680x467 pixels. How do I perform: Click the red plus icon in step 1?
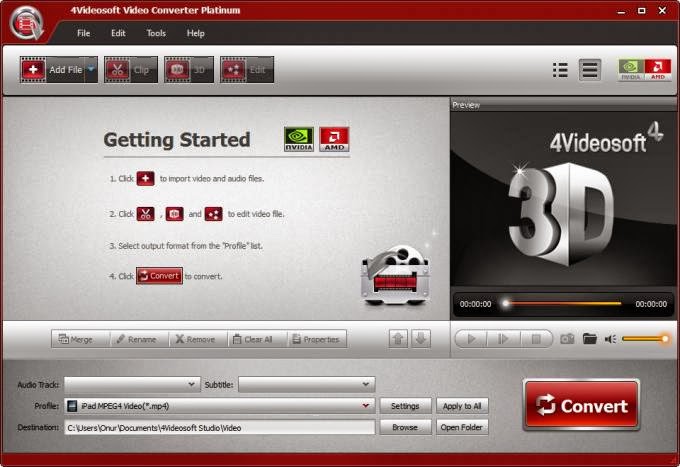click(146, 179)
